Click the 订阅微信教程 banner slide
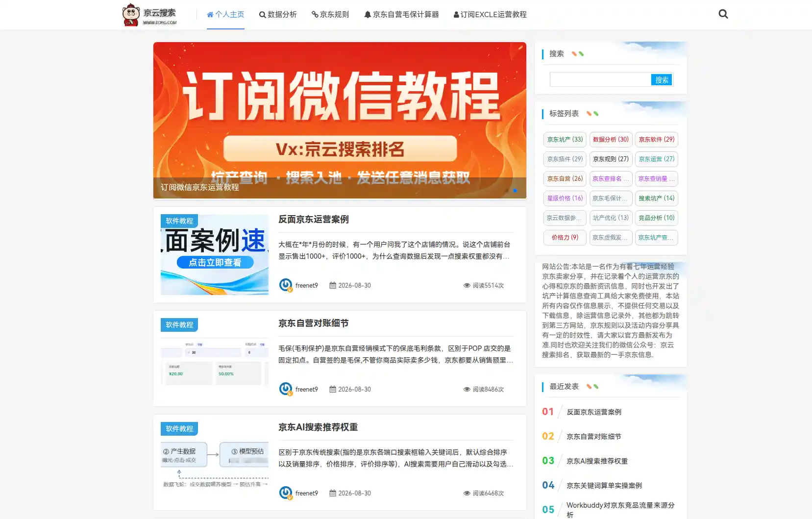The width and height of the screenshot is (812, 519). point(340,120)
